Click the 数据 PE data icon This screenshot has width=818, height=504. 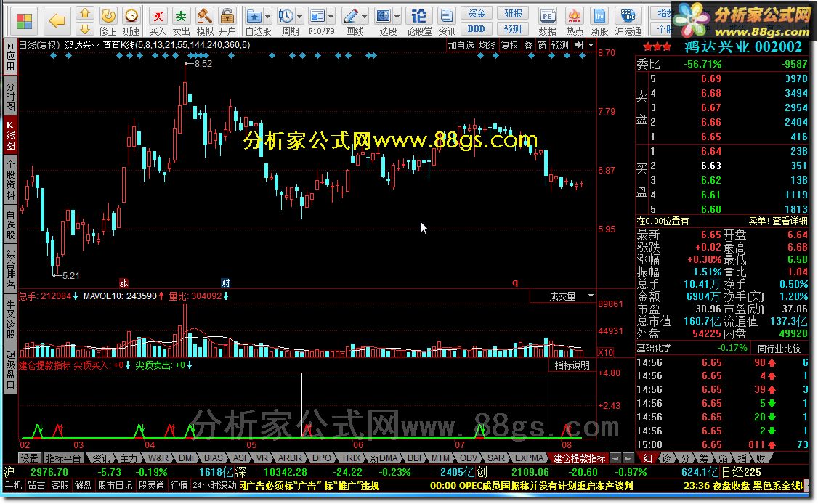[547, 16]
